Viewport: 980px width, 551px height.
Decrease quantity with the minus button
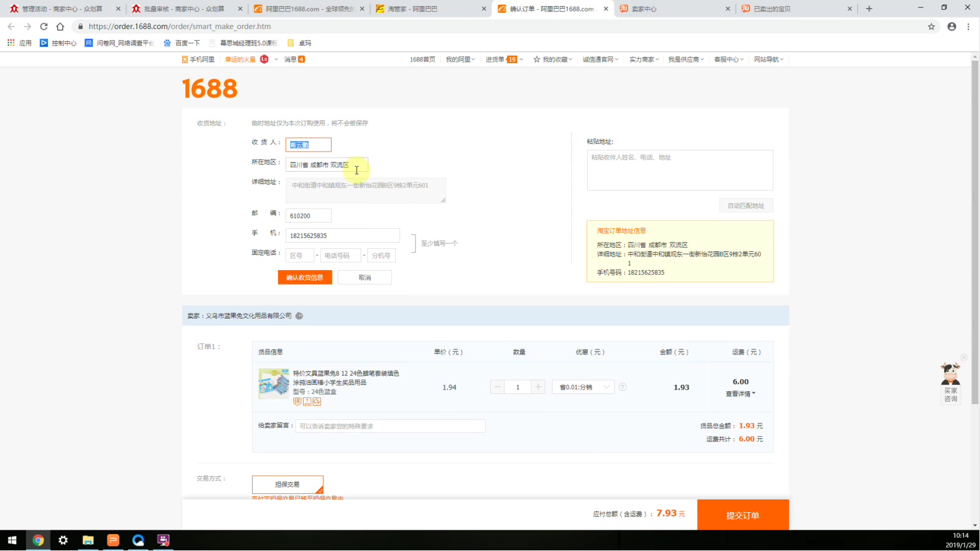coord(497,387)
